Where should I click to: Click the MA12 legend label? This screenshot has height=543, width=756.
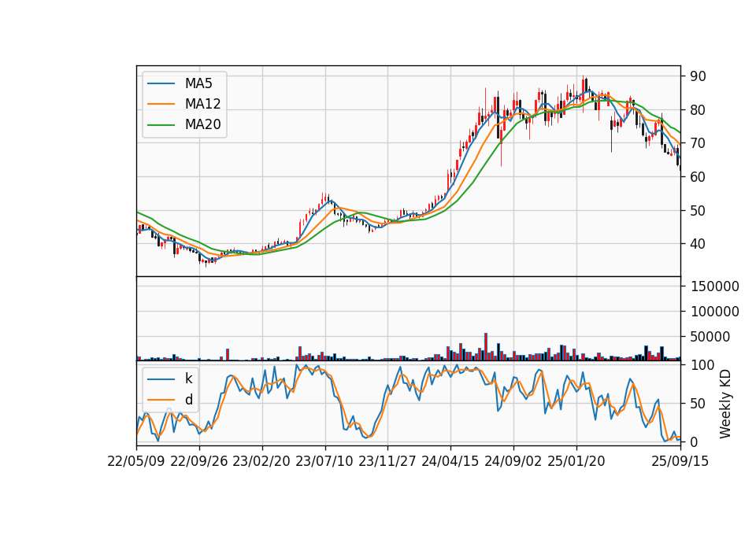[x=202, y=104]
